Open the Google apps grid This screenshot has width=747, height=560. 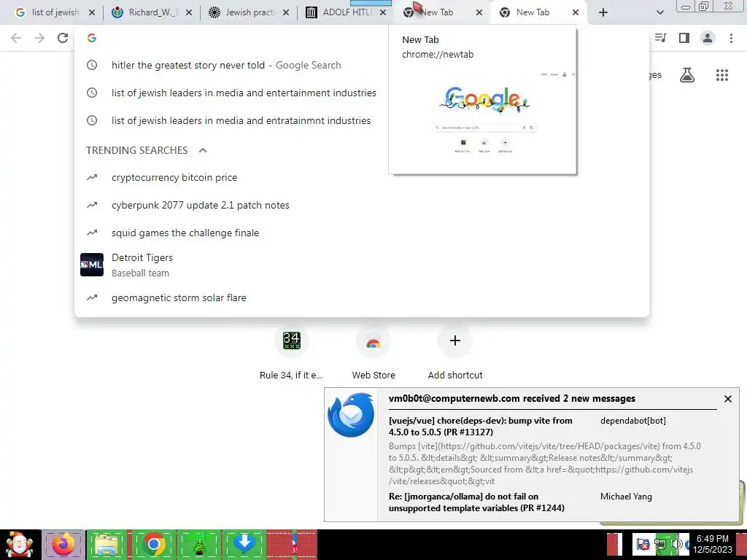click(x=722, y=75)
